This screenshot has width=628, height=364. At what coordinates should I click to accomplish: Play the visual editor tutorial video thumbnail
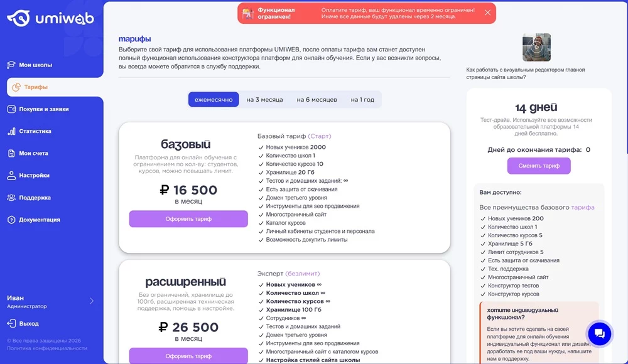pyautogui.click(x=536, y=47)
